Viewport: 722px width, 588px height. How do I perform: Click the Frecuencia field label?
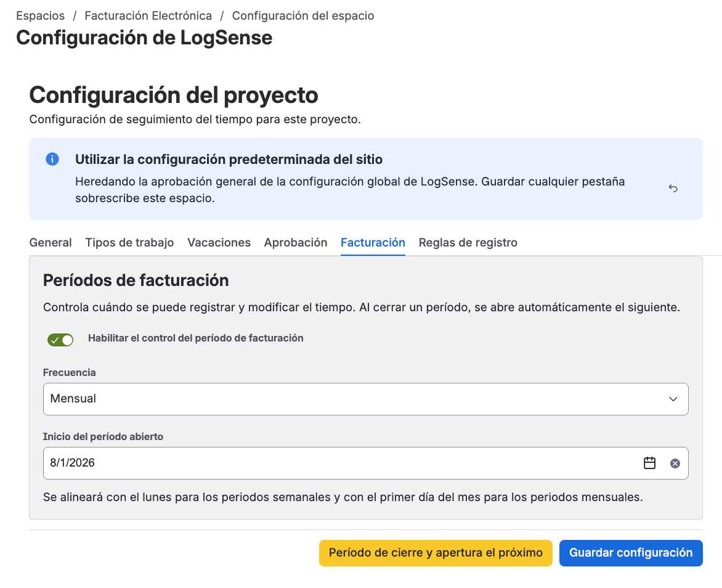pos(70,373)
